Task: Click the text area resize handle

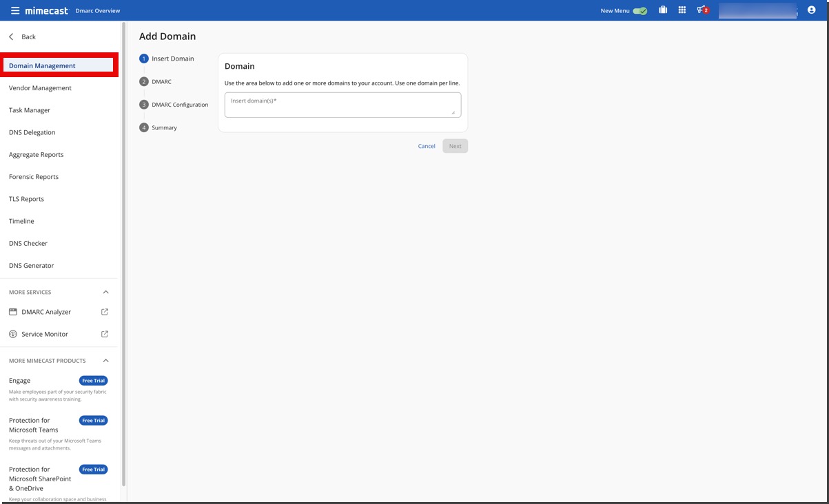Action: pyautogui.click(x=453, y=112)
